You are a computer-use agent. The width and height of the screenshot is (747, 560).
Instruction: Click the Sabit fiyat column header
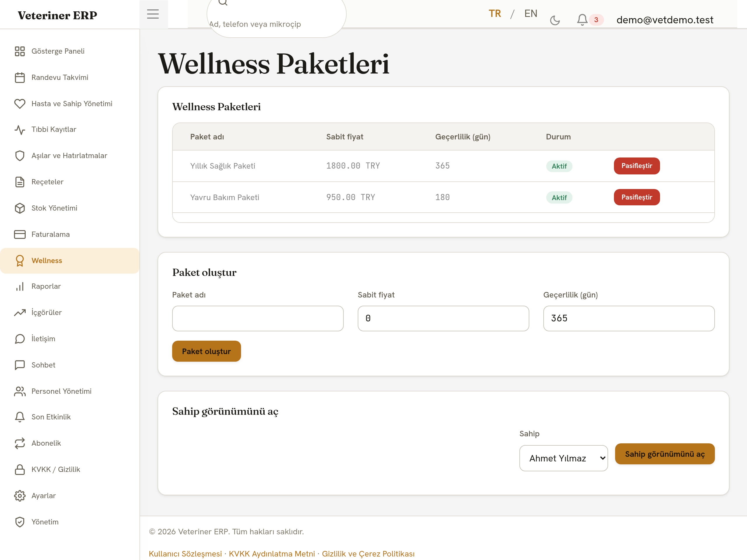point(344,137)
